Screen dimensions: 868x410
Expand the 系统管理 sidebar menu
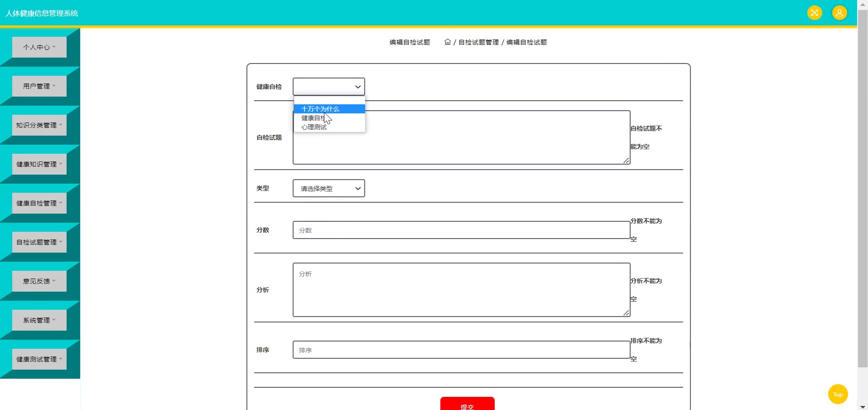[x=39, y=320]
